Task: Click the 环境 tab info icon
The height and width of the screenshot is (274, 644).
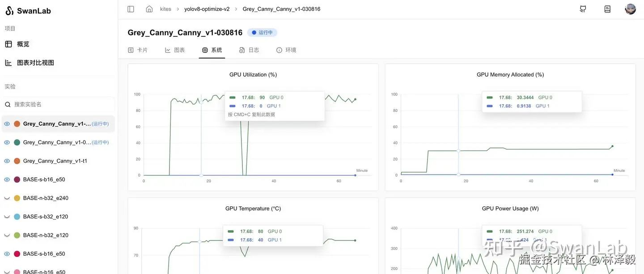Action: tap(280, 50)
